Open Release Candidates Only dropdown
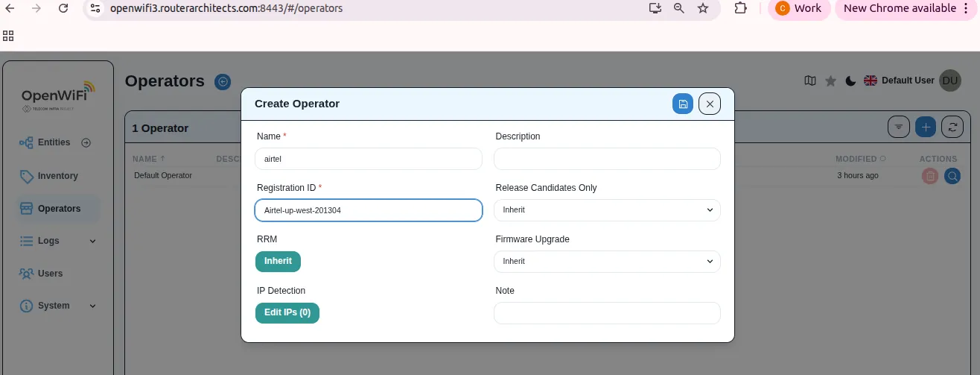 coord(607,210)
